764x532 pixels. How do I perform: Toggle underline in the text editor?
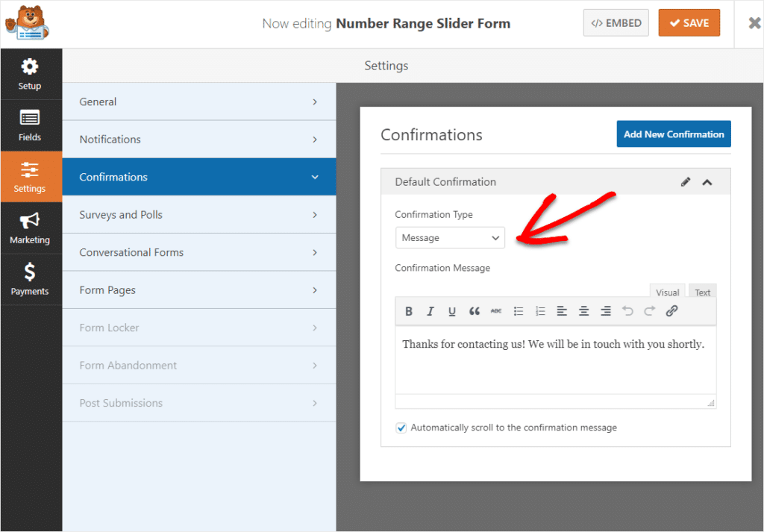coord(451,311)
